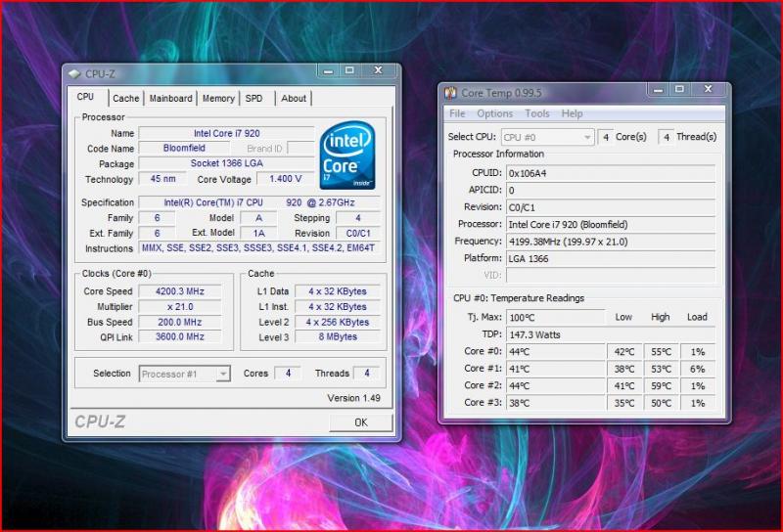Click the Platform field showing LGA 1366

[x=611, y=258]
